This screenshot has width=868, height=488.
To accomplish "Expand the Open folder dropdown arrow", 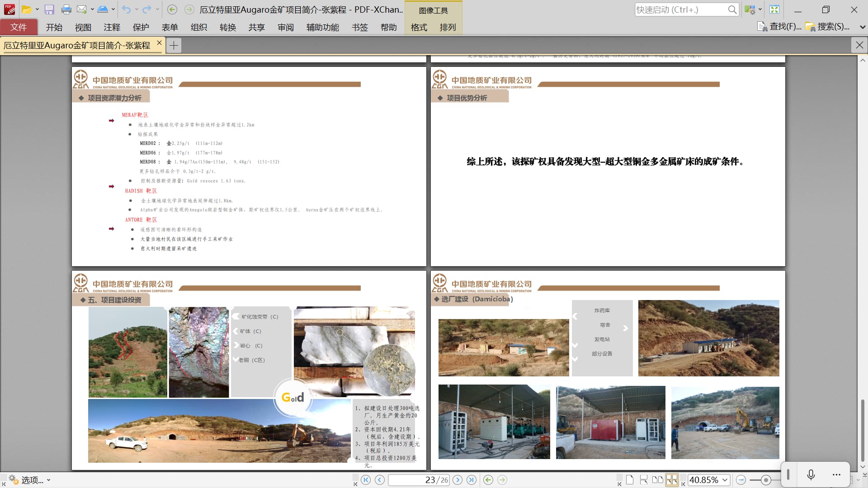I will (x=37, y=9).
